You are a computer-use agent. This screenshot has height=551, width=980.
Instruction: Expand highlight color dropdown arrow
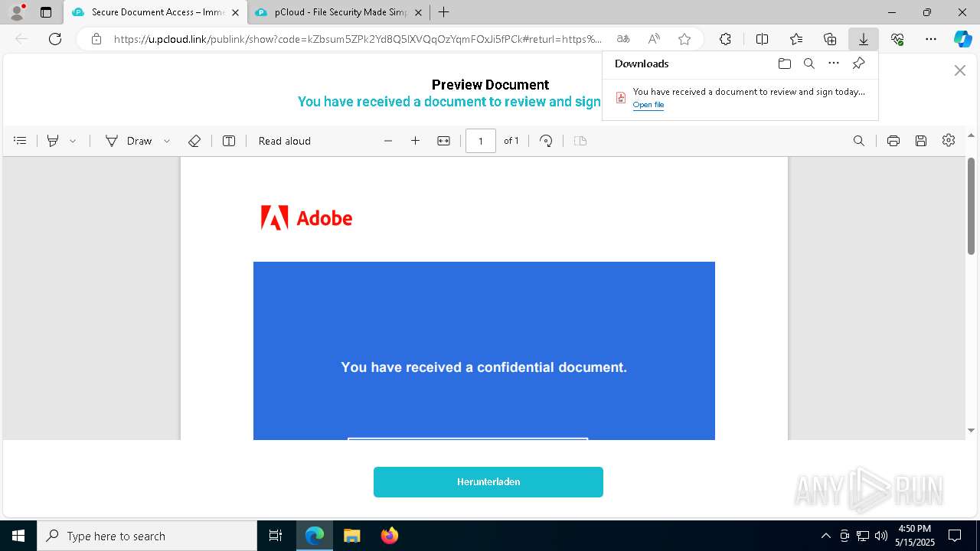tap(73, 141)
